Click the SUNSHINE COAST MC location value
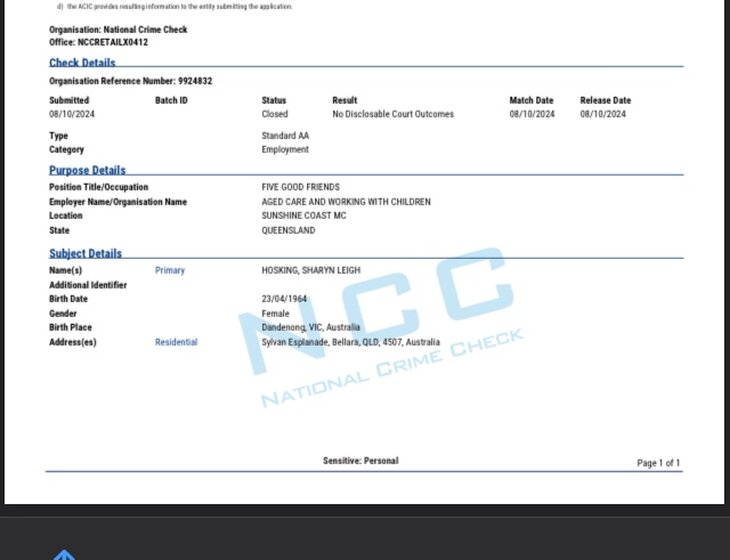This screenshot has width=730, height=560. [x=304, y=216]
